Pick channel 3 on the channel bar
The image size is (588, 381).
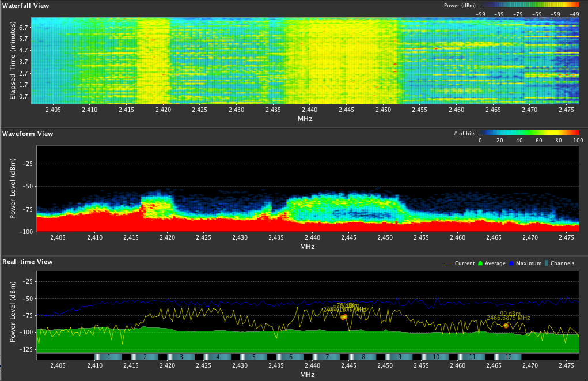point(181,357)
